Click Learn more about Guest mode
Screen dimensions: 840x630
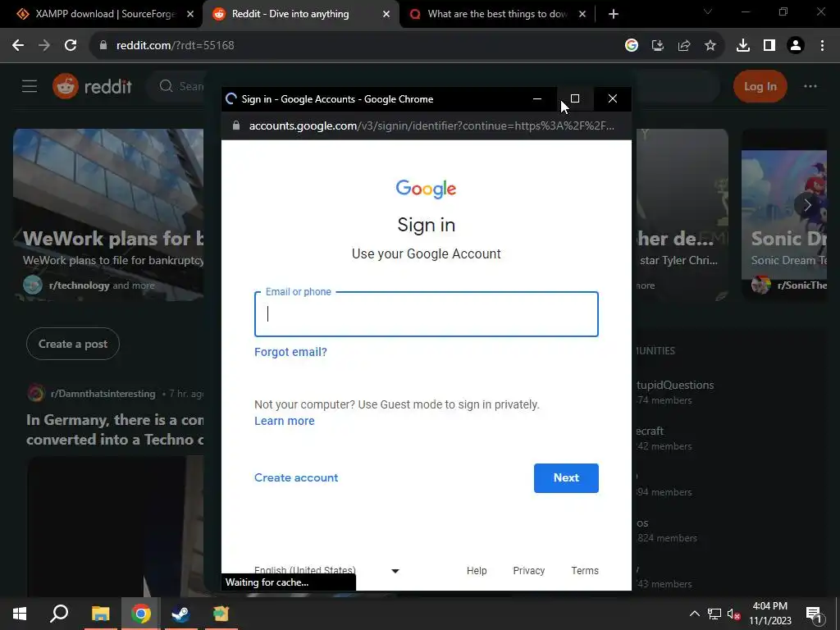coord(285,421)
